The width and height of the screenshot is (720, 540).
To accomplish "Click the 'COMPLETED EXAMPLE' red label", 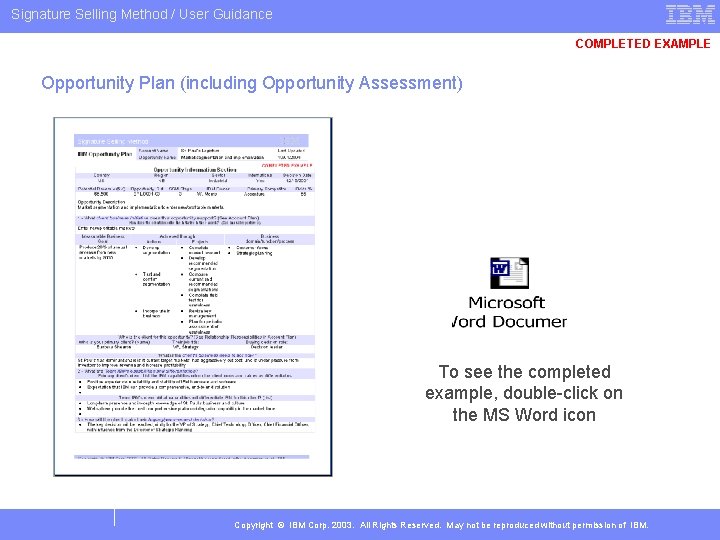I will coord(643,44).
